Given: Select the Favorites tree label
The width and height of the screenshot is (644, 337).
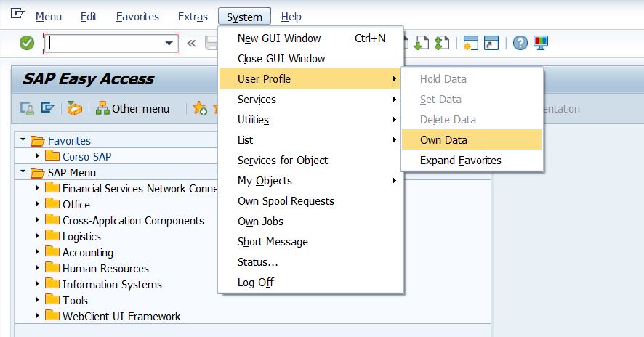Looking at the screenshot, I should pos(69,140).
